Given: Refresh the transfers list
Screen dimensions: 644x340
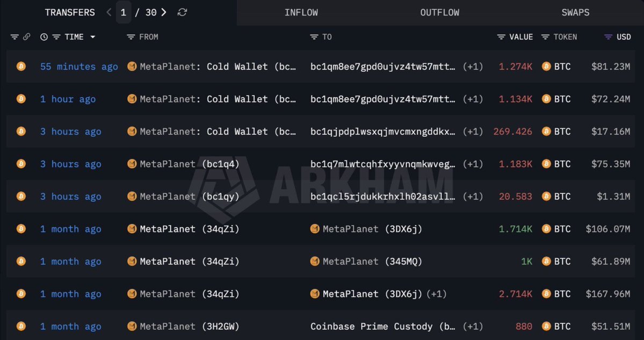Looking at the screenshot, I should click(183, 12).
